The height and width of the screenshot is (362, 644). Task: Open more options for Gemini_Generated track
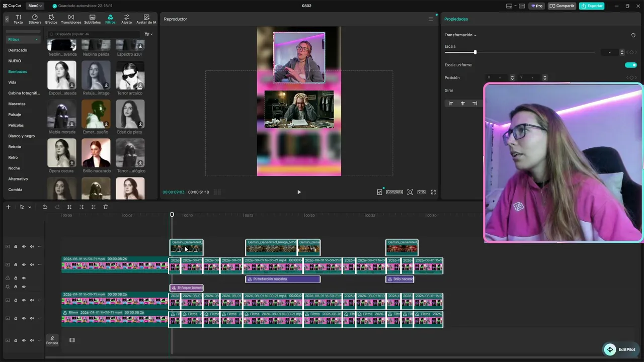40,246
